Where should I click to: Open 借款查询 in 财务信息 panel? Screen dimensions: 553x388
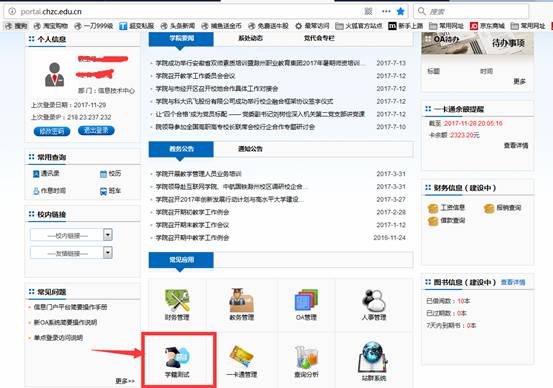(x=446, y=221)
